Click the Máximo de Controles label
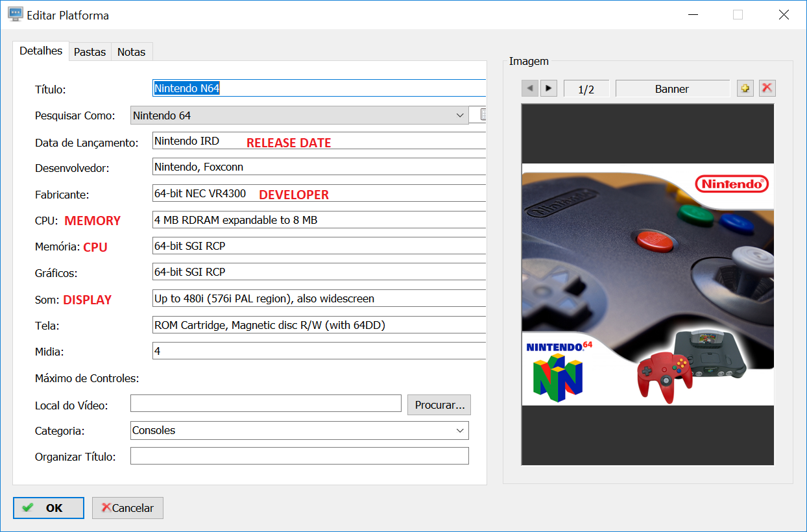This screenshot has height=532, width=807. pos(88,378)
